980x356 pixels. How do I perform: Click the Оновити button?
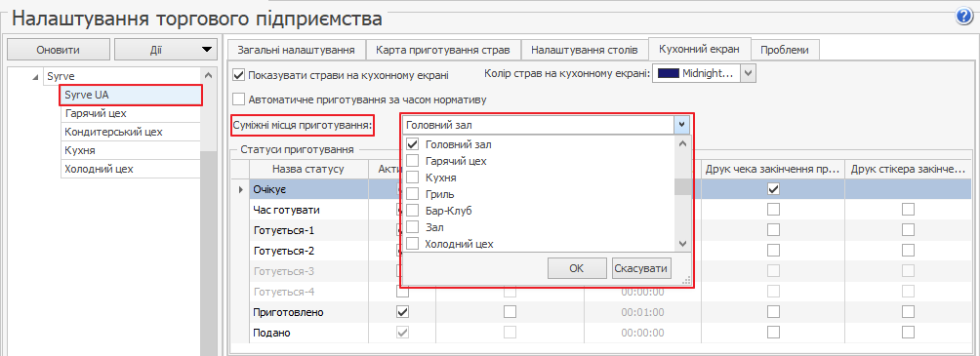coord(59,50)
